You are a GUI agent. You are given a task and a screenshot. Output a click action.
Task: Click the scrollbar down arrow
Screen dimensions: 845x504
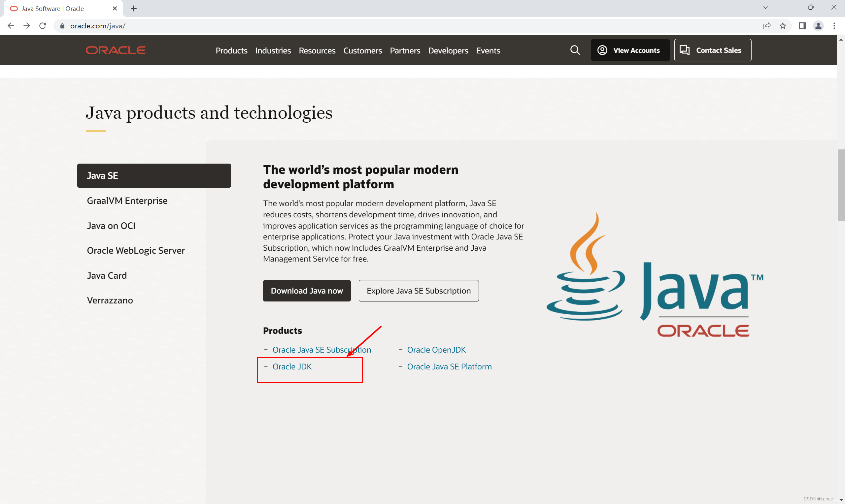tap(841, 500)
